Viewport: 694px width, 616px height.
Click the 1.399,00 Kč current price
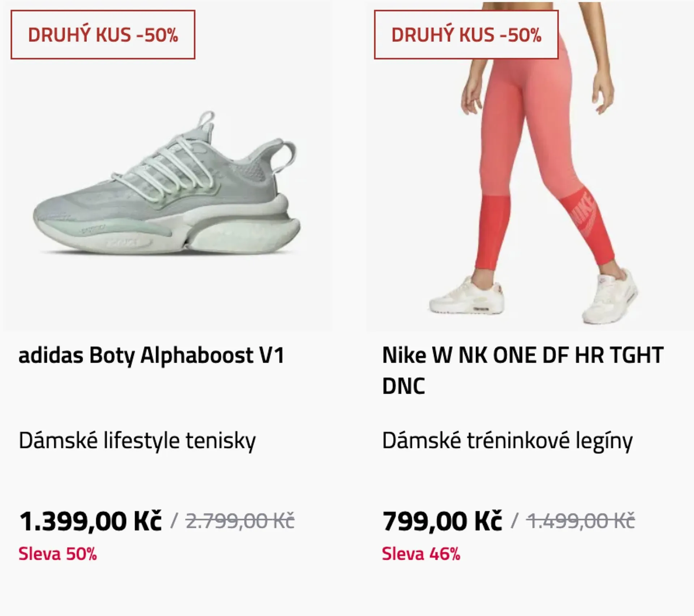coord(90,521)
